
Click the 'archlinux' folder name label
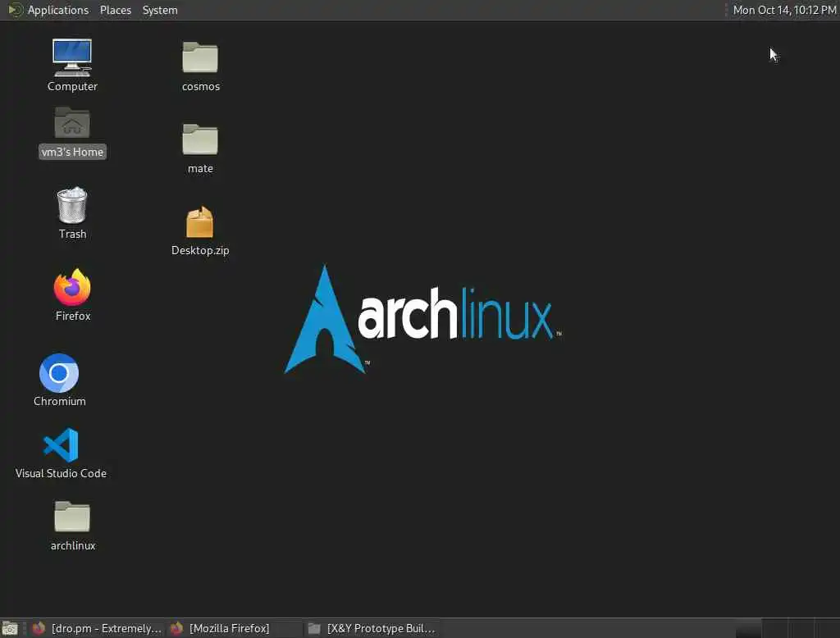73,545
